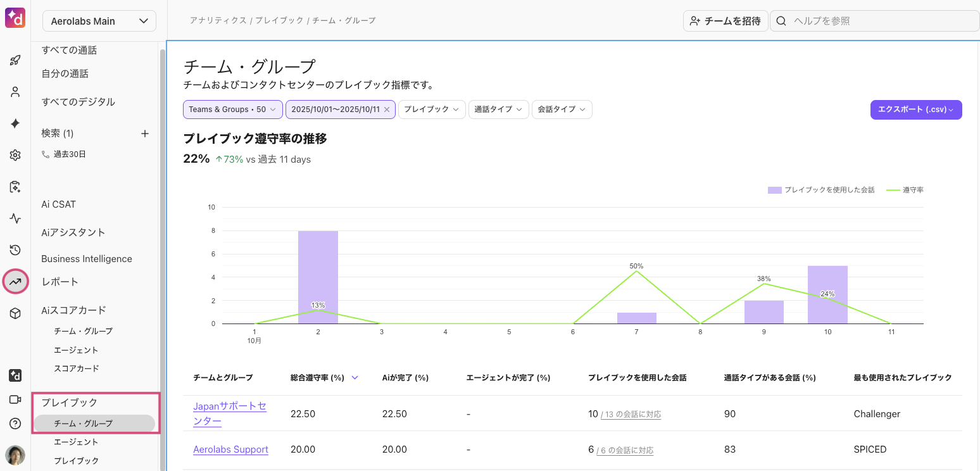
Task: Toggle the 遵守率 line series in the legend
Action: click(x=905, y=190)
